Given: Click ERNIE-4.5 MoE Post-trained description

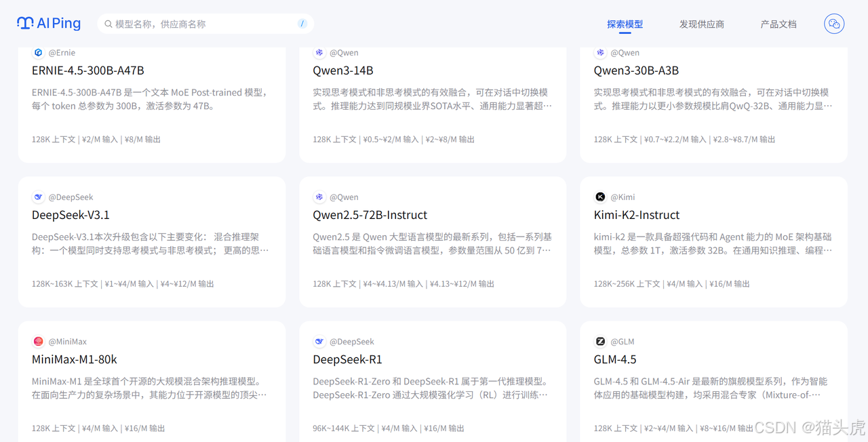Looking at the screenshot, I should coord(150,99).
